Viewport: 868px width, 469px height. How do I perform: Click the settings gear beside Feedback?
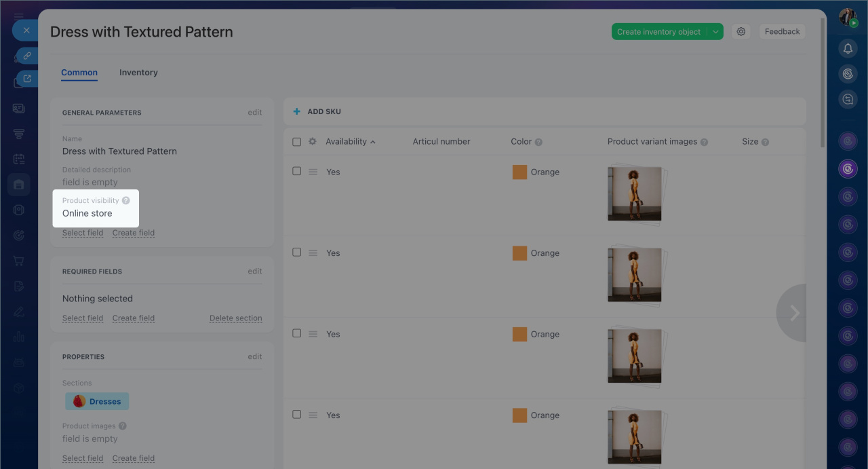pos(741,32)
